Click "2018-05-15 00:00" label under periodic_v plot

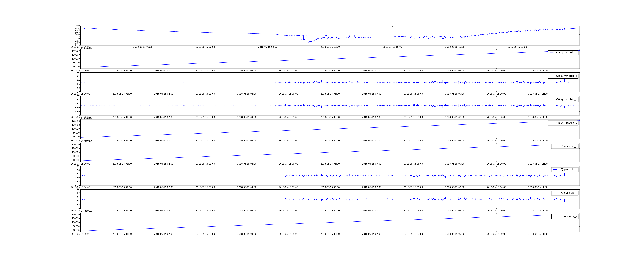point(80,234)
